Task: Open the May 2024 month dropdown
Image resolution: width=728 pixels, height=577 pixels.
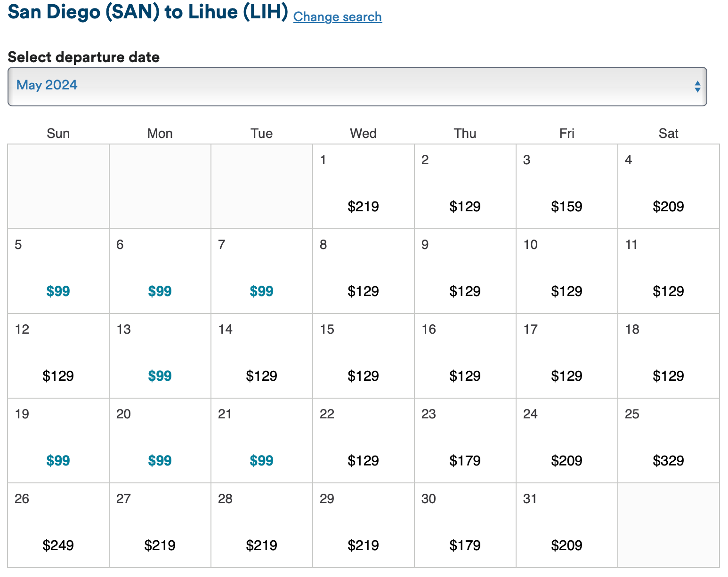Action: [356, 87]
